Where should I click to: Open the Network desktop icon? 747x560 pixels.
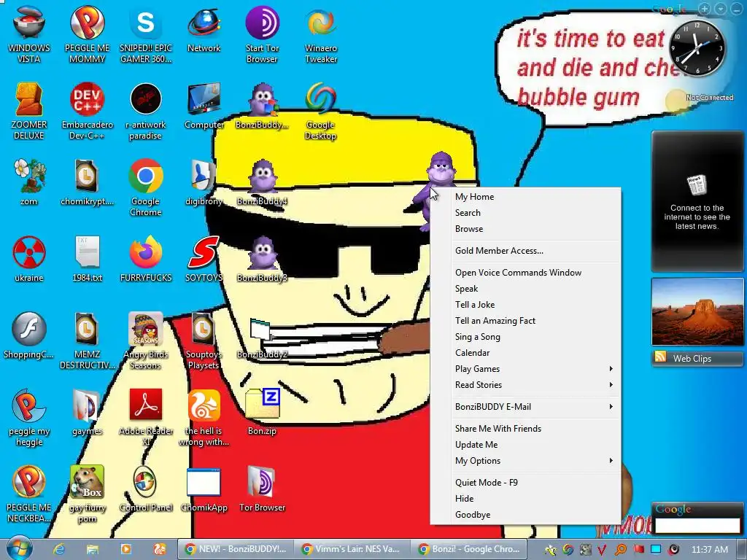click(204, 29)
